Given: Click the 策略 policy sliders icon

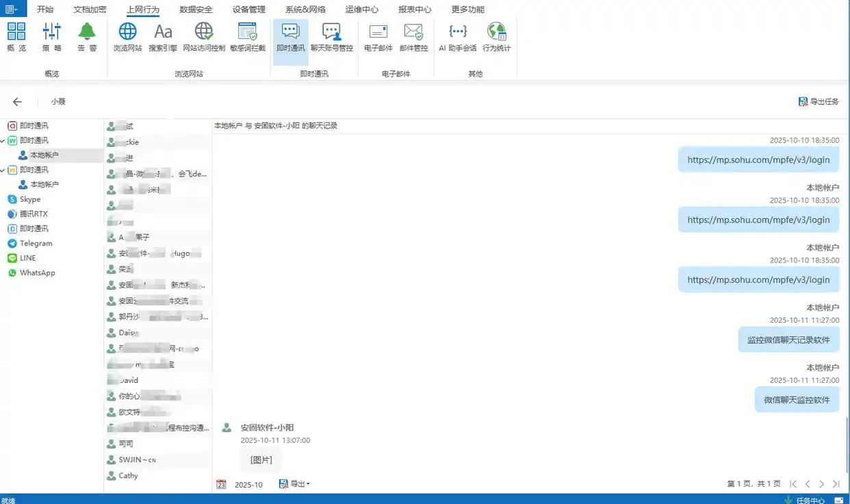Looking at the screenshot, I should click(x=51, y=37).
